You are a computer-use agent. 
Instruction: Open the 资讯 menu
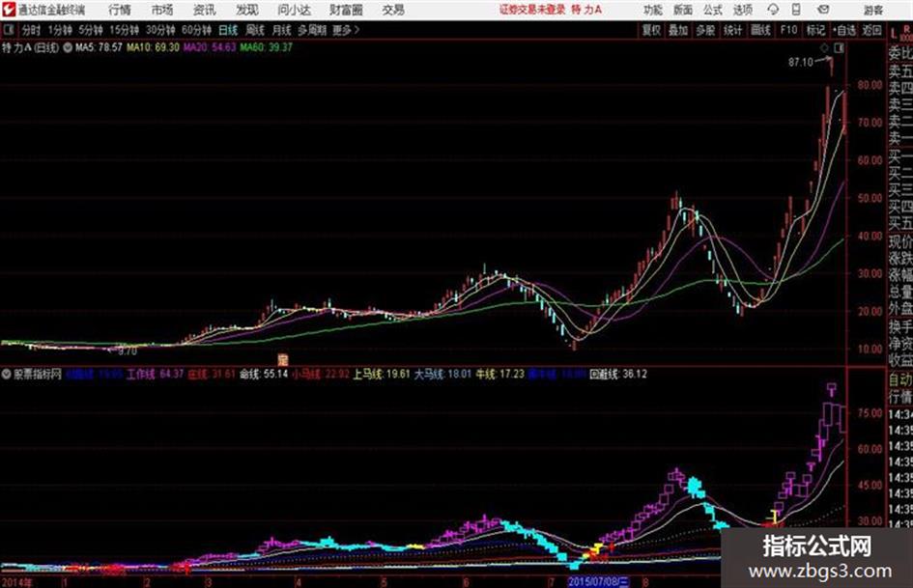[205, 10]
